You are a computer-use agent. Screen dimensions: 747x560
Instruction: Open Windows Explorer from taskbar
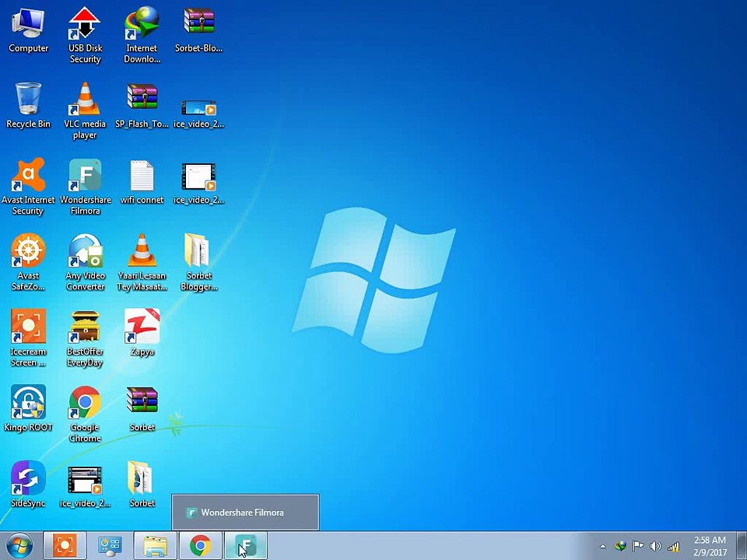point(156,546)
